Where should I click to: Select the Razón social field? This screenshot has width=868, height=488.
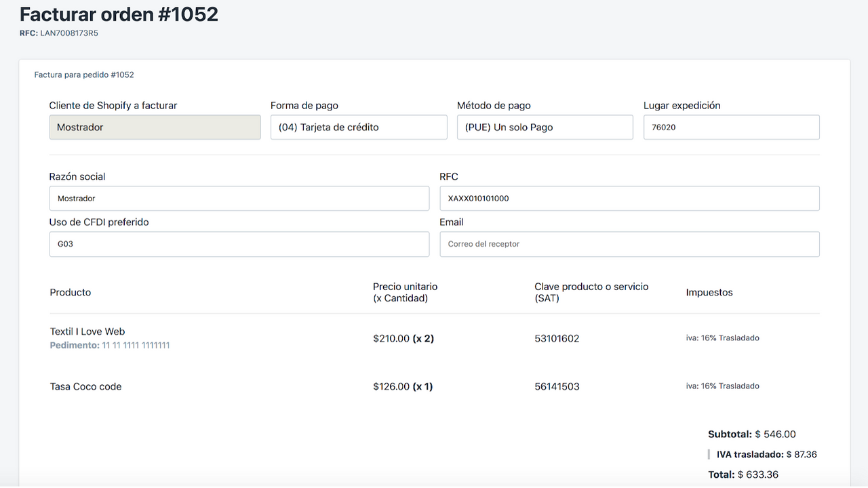point(239,198)
